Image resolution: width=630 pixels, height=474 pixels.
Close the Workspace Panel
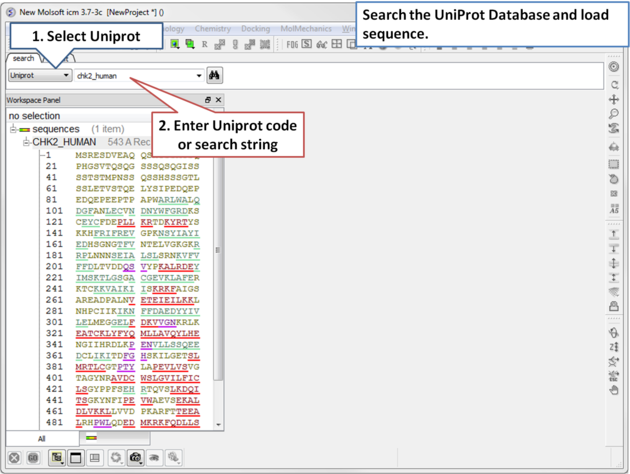pos(219,100)
